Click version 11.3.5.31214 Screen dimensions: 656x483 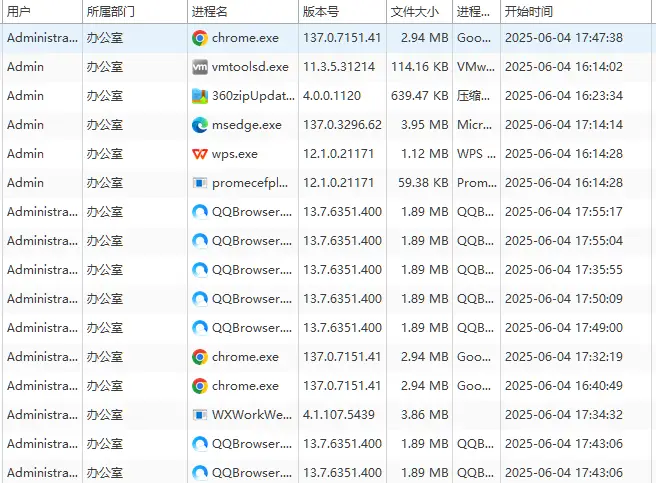click(x=339, y=67)
